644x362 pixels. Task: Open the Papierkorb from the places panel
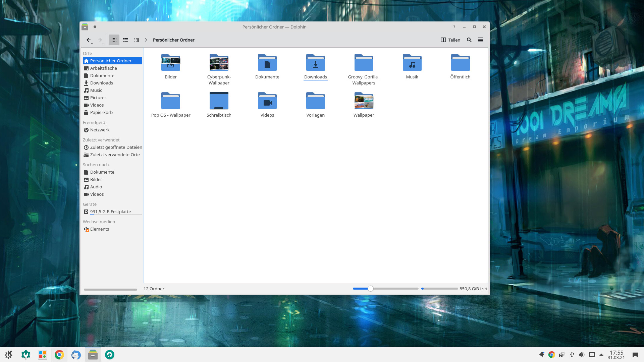[101, 112]
